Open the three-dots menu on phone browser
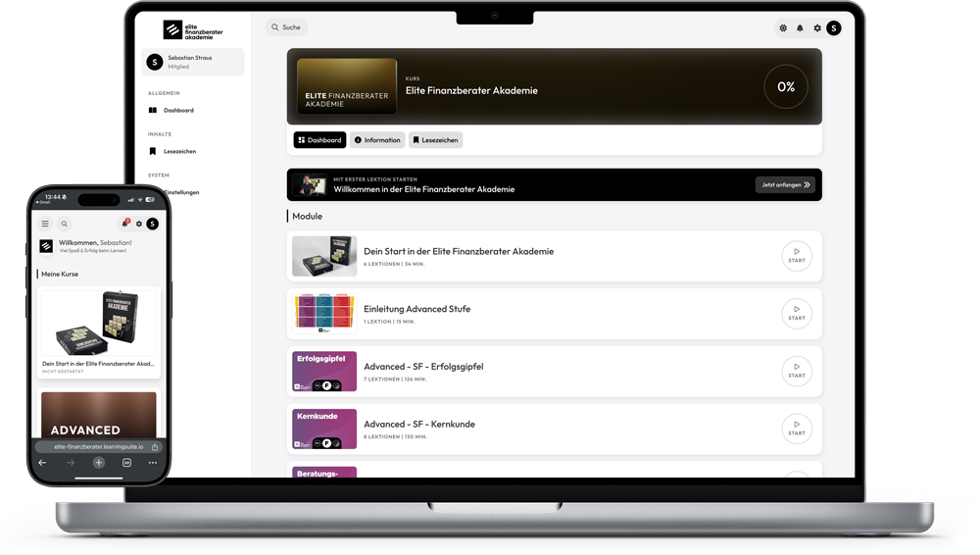The width and height of the screenshot is (980, 555). point(153,463)
